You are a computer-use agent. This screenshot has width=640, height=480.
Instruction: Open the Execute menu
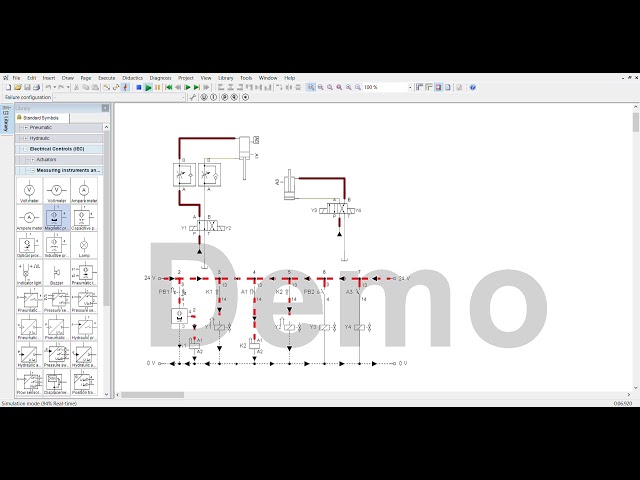tap(107, 78)
